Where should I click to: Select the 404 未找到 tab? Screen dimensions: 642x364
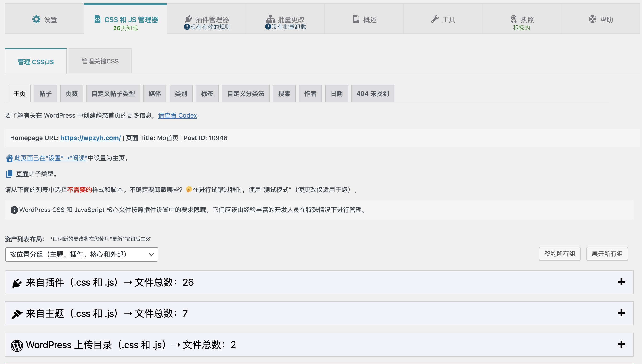tap(373, 93)
